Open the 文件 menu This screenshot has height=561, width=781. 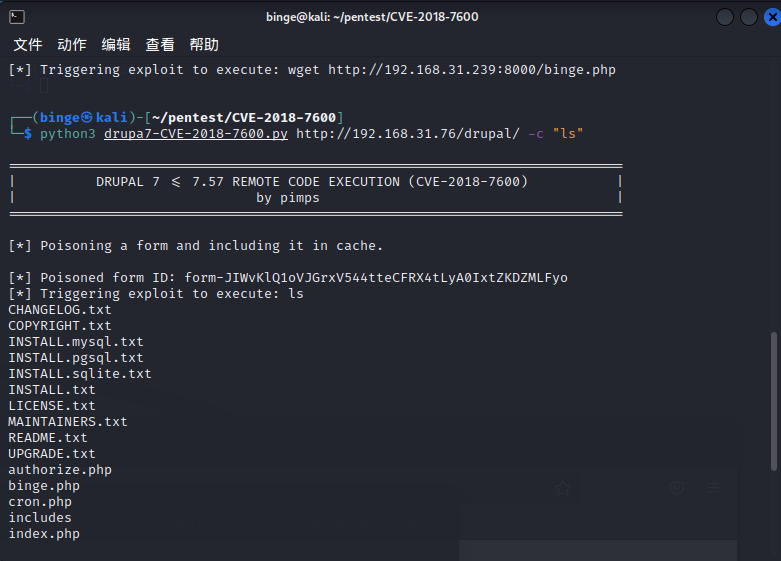coord(28,45)
